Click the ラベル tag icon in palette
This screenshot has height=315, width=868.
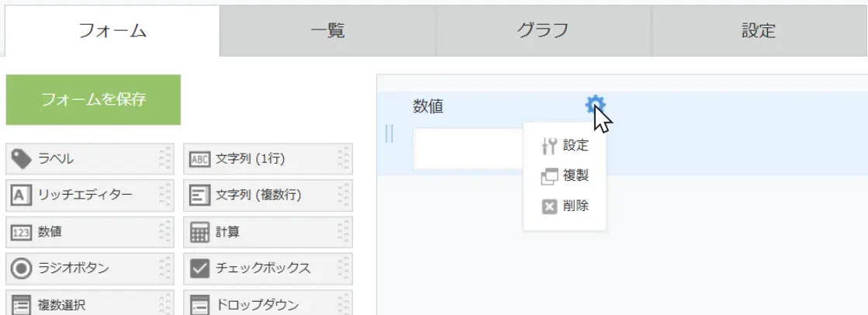(x=21, y=159)
